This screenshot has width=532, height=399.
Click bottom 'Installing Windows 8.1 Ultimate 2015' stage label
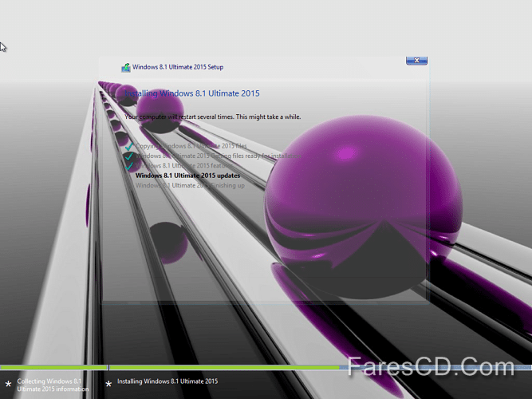click(167, 381)
